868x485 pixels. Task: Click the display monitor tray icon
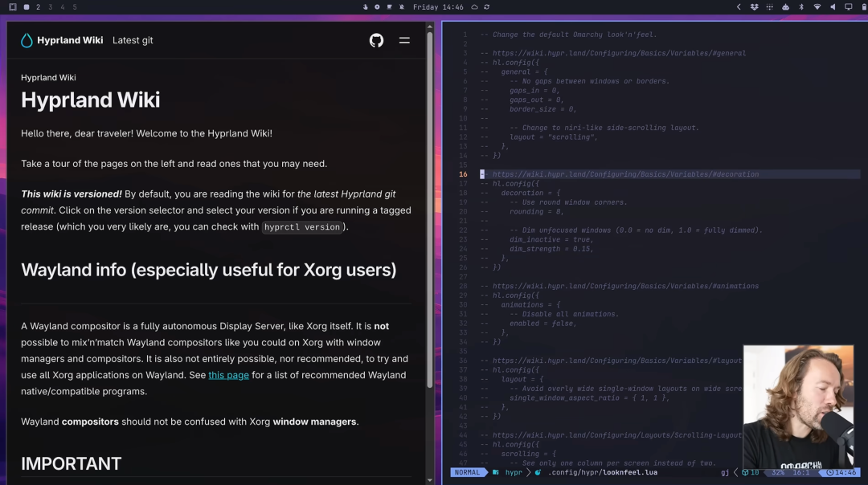[x=848, y=7]
